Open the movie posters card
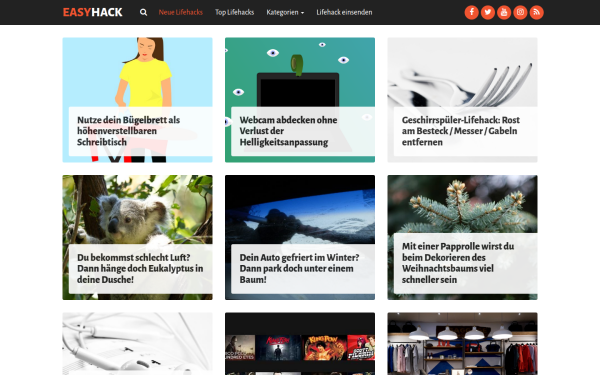600x375 pixels. click(300, 344)
